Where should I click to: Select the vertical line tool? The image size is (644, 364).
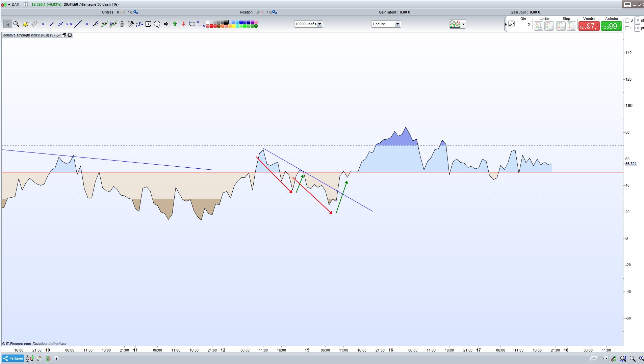87,24
